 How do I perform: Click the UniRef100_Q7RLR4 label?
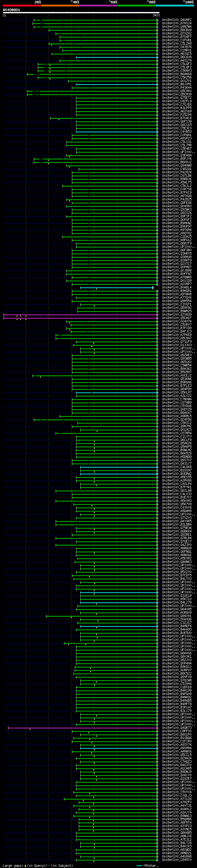pos(177,538)
